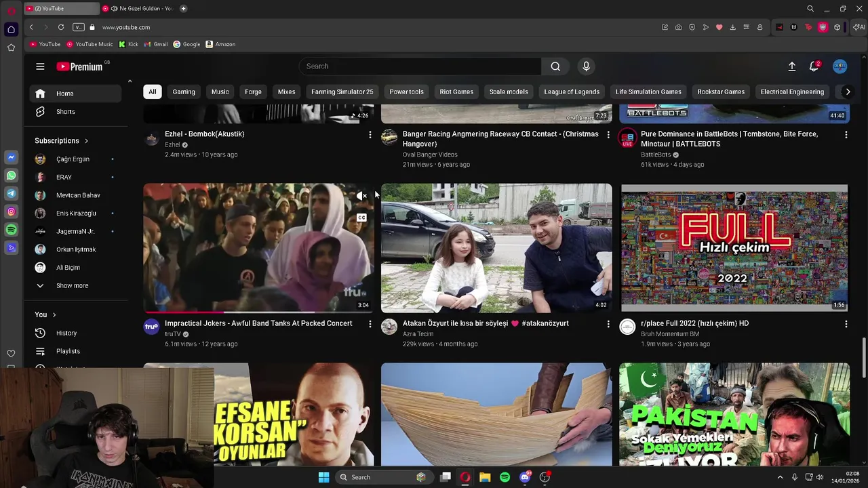Viewport: 868px width, 488px height.
Task: Open Instagram in the Opera sidebar
Action: click(x=11, y=212)
